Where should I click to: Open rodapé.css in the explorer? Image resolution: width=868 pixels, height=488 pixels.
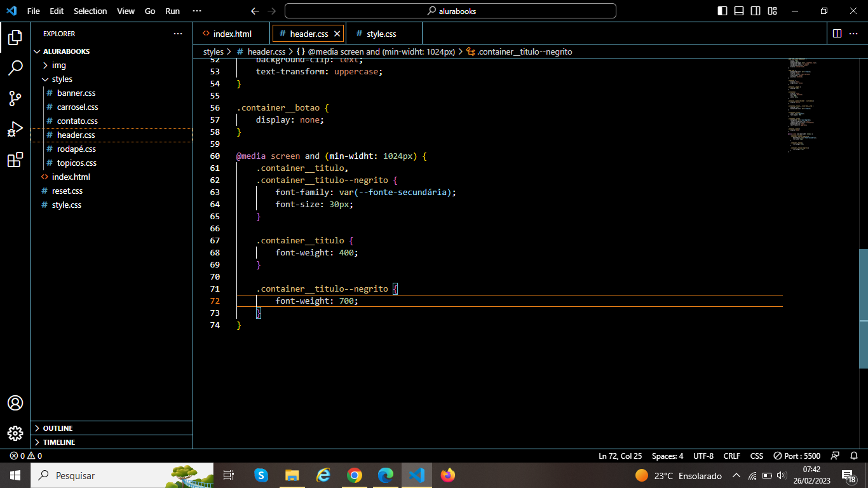tap(111, 149)
